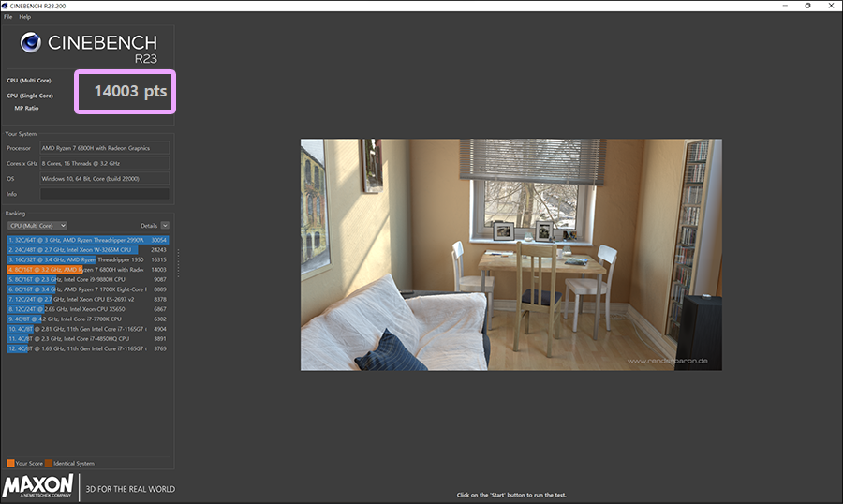The width and height of the screenshot is (843, 504).
Task: Open the Help menu
Action: [x=24, y=17]
